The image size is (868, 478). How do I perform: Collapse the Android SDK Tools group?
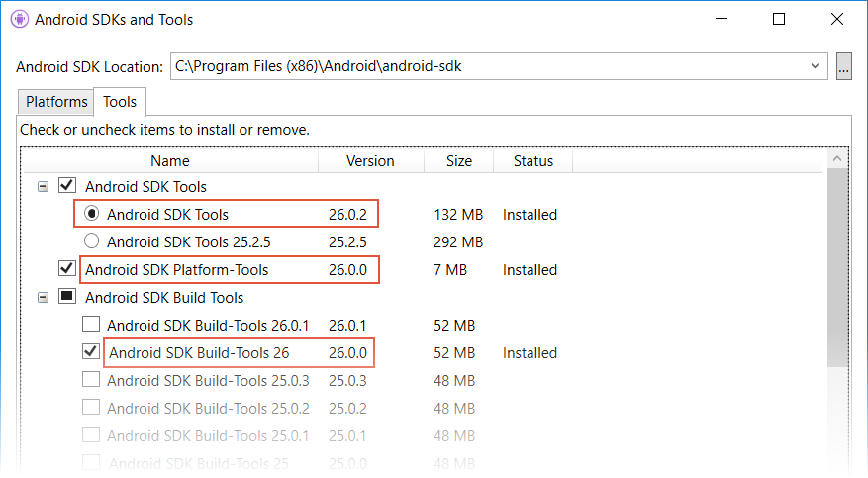(x=43, y=187)
